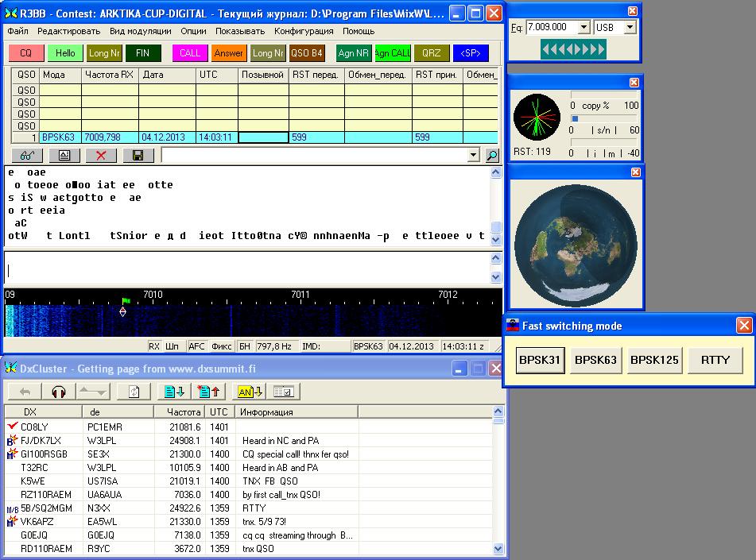Expand the USB mode dropdown
756x560 pixels.
[630, 27]
